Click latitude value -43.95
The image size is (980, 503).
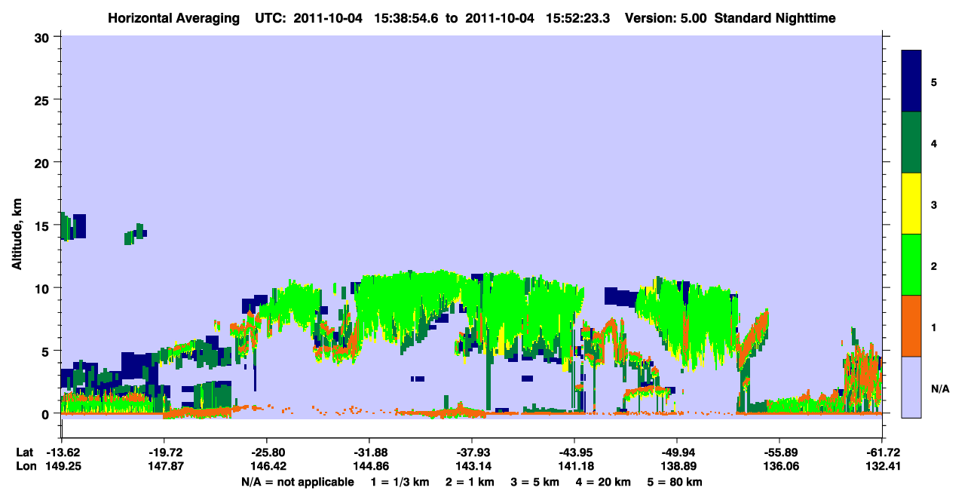tap(574, 452)
